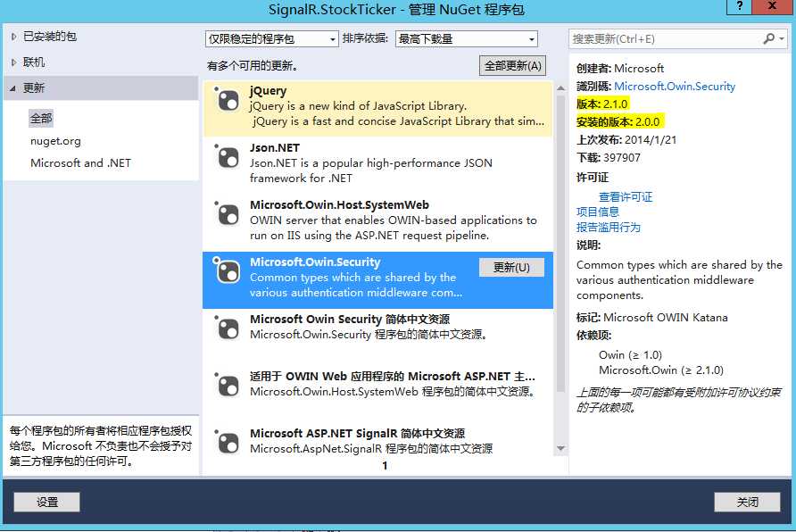This screenshot has width=796, height=532.
Task: Click dependency Microsoft.Owin (≥ 2.1.0)
Action: coord(661,370)
